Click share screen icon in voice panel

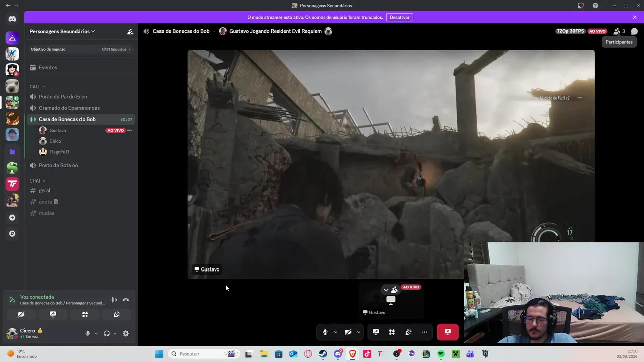coord(53,314)
